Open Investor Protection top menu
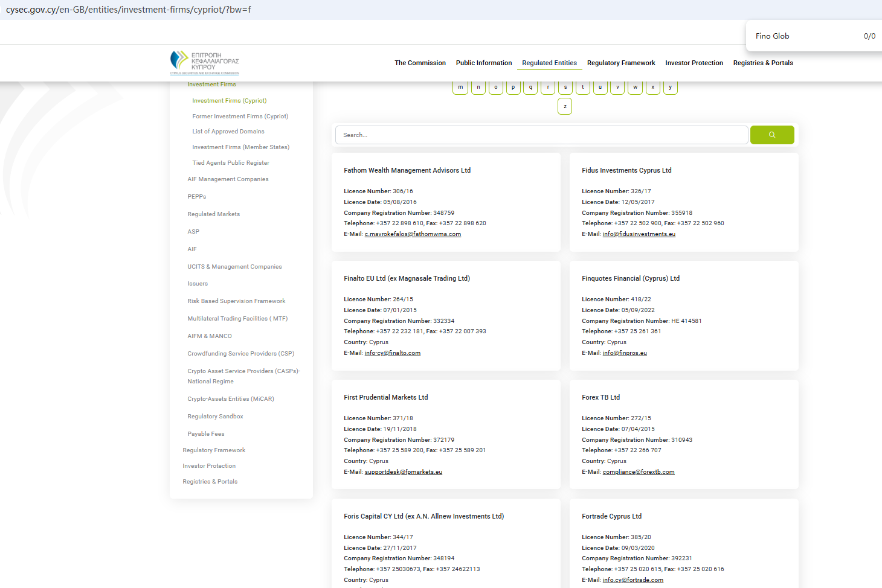This screenshot has height=588, width=882. [694, 63]
